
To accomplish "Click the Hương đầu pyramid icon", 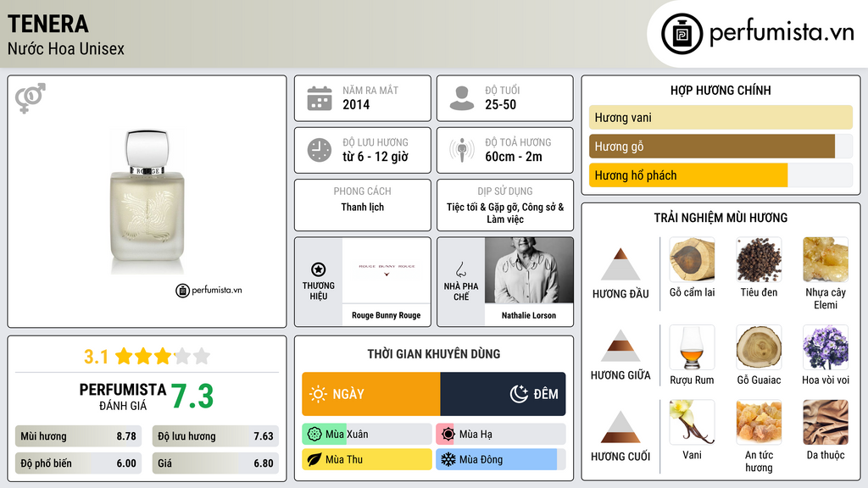I will click(x=620, y=264).
